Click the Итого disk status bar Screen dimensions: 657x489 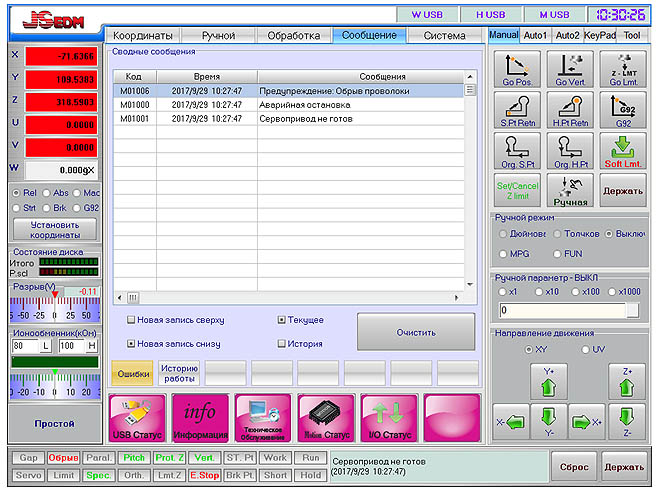(x=69, y=263)
